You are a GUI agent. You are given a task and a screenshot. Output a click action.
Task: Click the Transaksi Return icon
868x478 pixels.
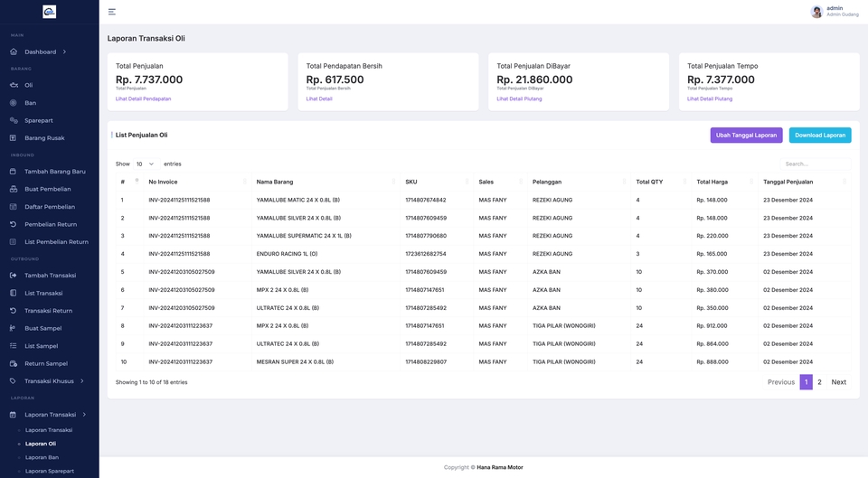(14, 310)
